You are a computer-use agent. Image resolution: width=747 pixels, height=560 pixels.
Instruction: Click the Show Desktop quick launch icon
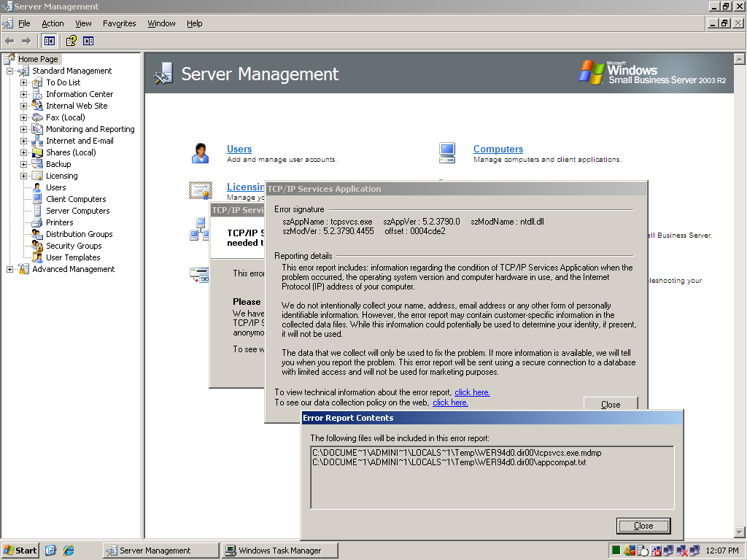point(51,551)
